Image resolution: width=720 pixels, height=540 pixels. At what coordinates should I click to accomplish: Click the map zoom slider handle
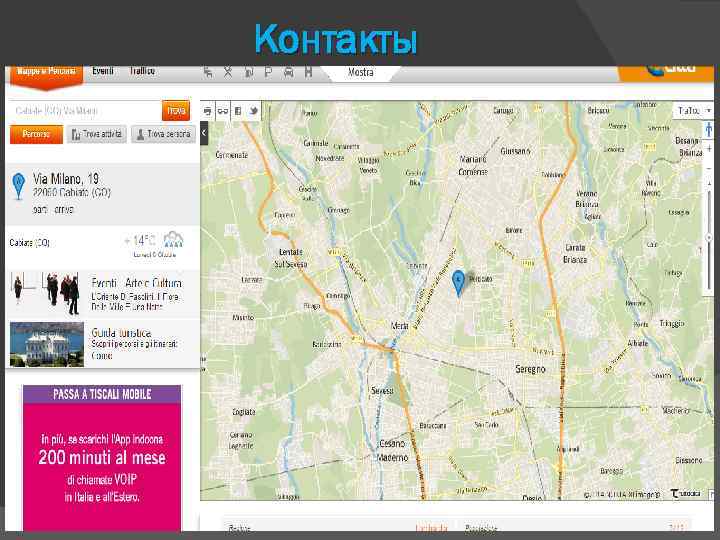point(709,238)
